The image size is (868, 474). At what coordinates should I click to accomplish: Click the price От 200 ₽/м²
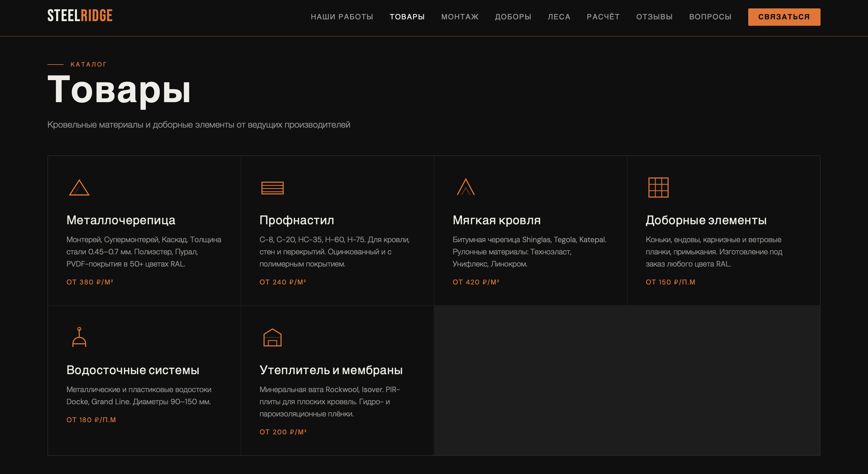(x=283, y=432)
